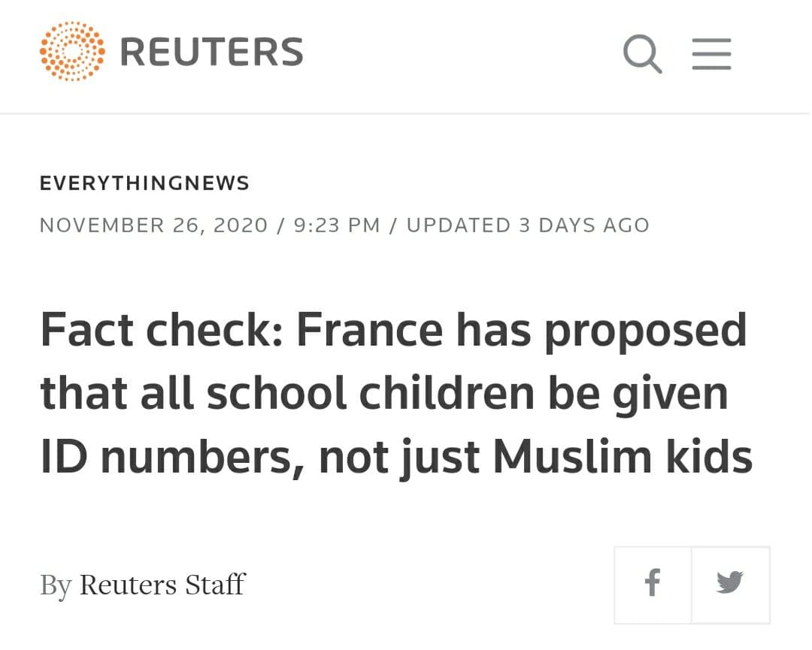Viewport: 812px width, 650px height.
Task: Click the REUTERS wordmark text
Action: [211, 53]
